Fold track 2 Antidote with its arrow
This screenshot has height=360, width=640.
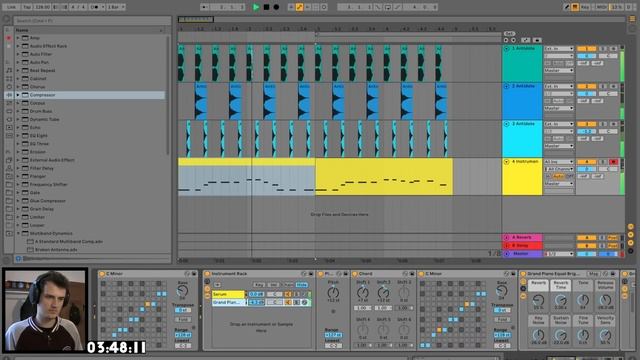pos(507,86)
